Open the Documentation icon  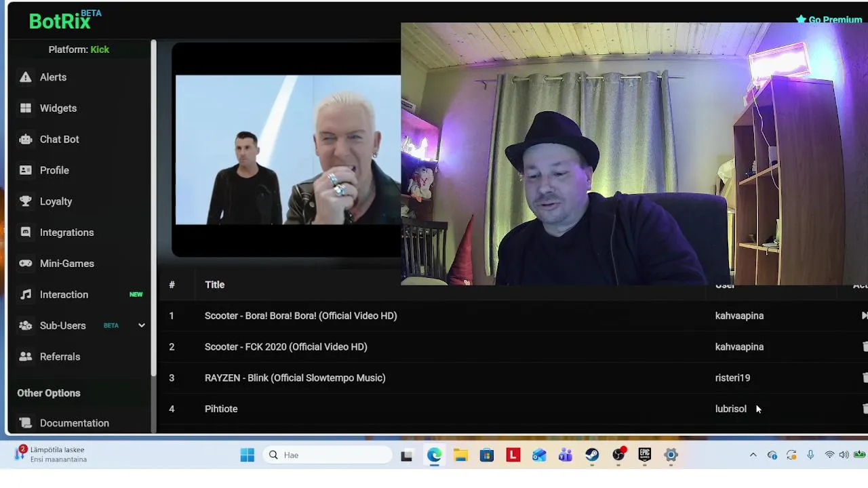tap(26, 423)
